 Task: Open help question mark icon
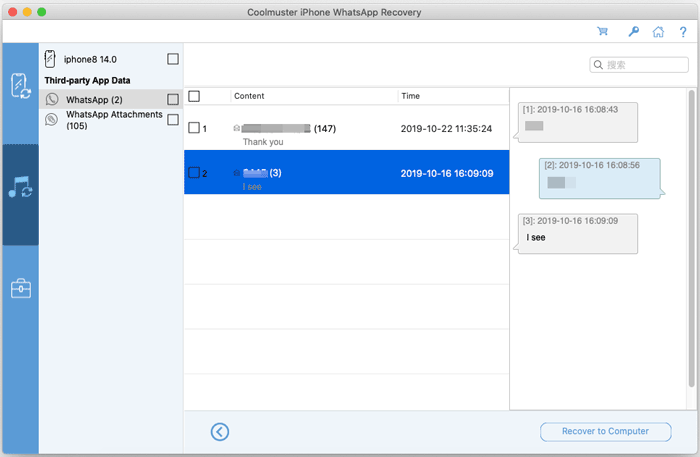pyautogui.click(x=683, y=32)
